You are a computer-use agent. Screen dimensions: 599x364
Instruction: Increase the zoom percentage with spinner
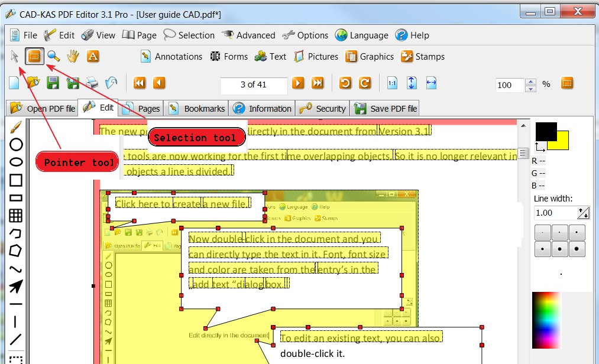(x=531, y=82)
